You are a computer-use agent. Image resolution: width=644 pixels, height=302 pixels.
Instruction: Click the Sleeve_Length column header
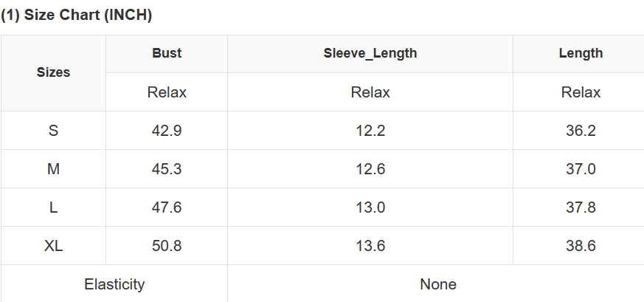(370, 53)
